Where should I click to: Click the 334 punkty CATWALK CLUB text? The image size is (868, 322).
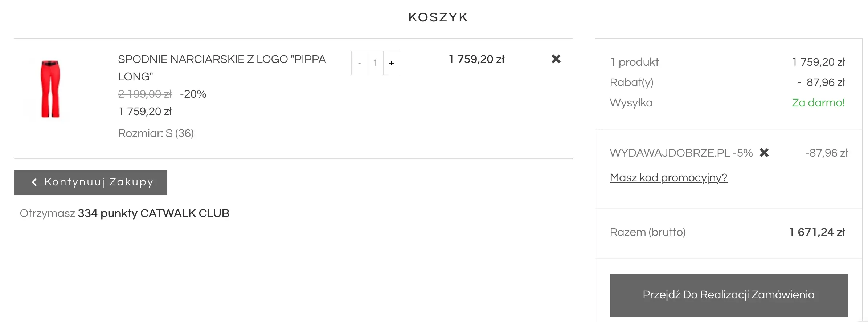[153, 213]
